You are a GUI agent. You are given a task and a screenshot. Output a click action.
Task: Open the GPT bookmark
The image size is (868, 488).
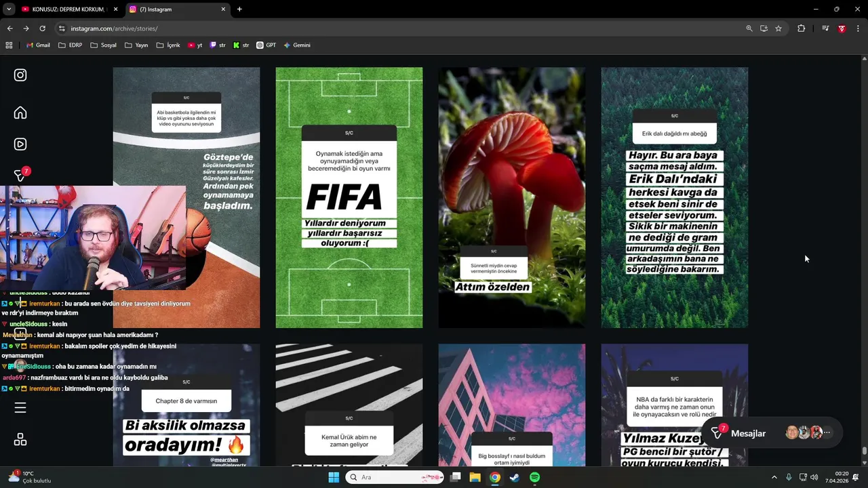click(x=266, y=45)
